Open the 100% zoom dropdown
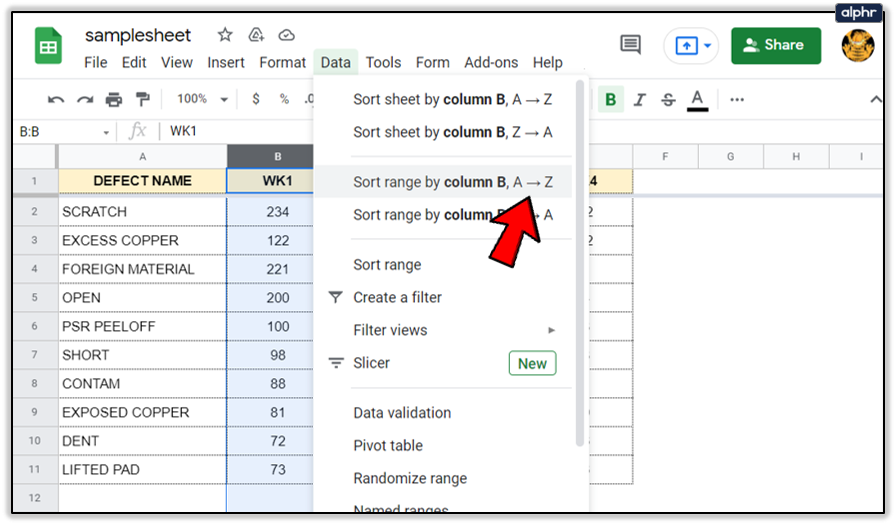Screen dimensions: 896x525 tap(202, 100)
